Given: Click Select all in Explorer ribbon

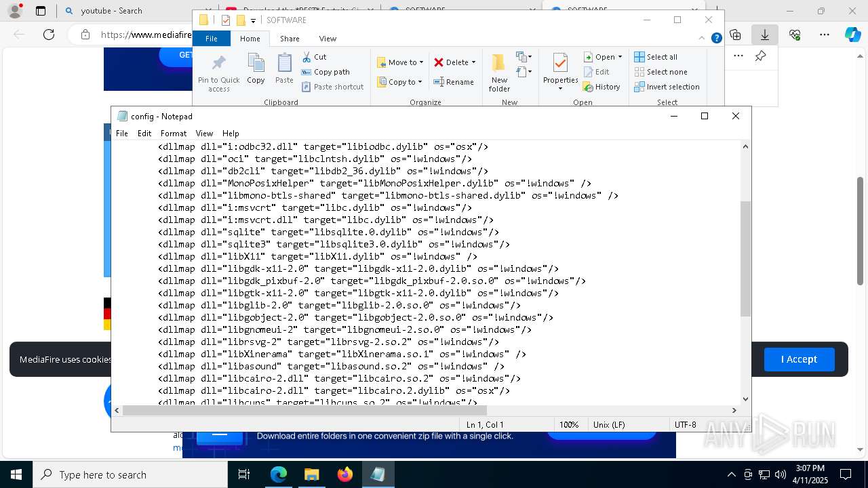Looking at the screenshot, I should [656, 57].
